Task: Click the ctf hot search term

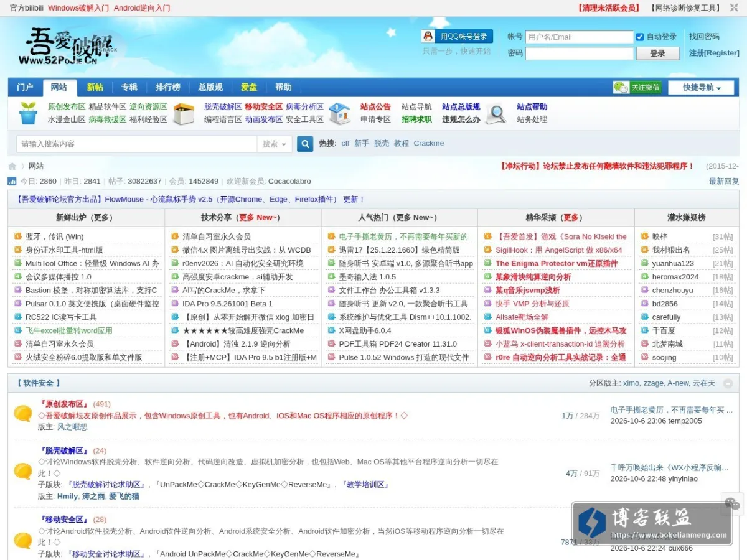Action: (x=345, y=143)
